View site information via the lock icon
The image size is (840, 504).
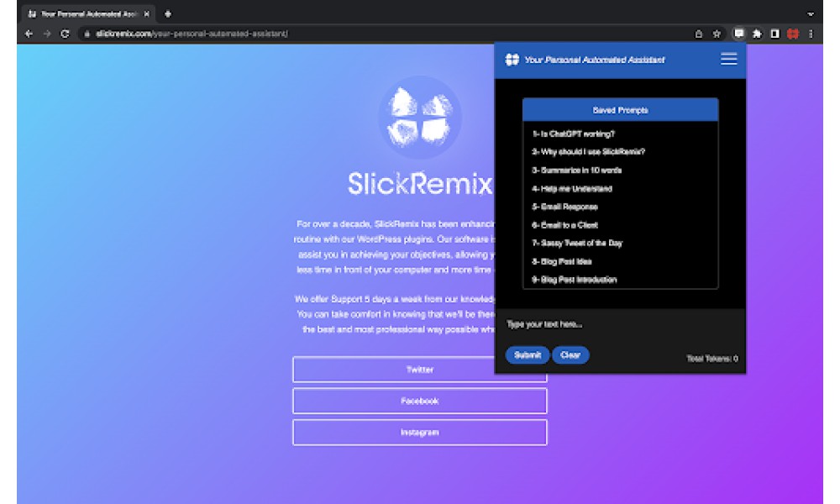(x=87, y=34)
